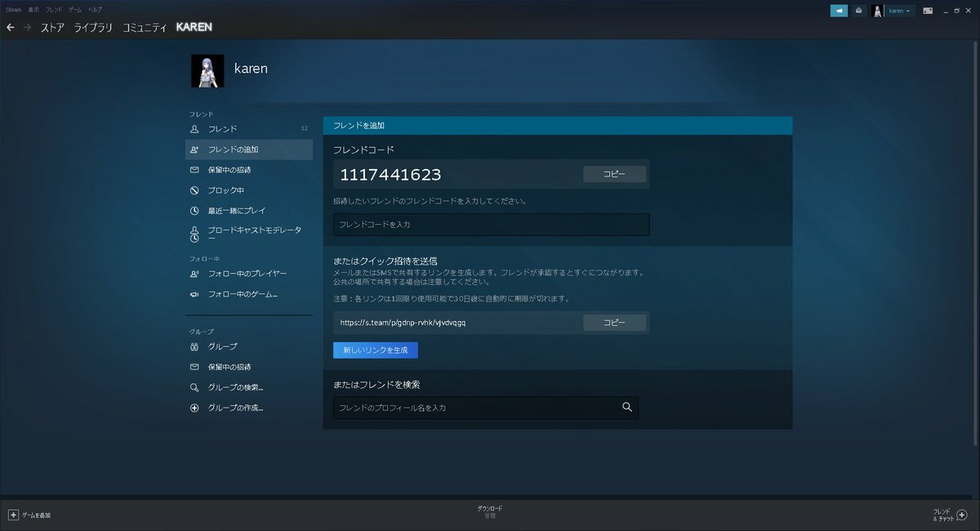Click the 最近一緒にプレイ clock icon
980x531 pixels.
tap(194, 211)
